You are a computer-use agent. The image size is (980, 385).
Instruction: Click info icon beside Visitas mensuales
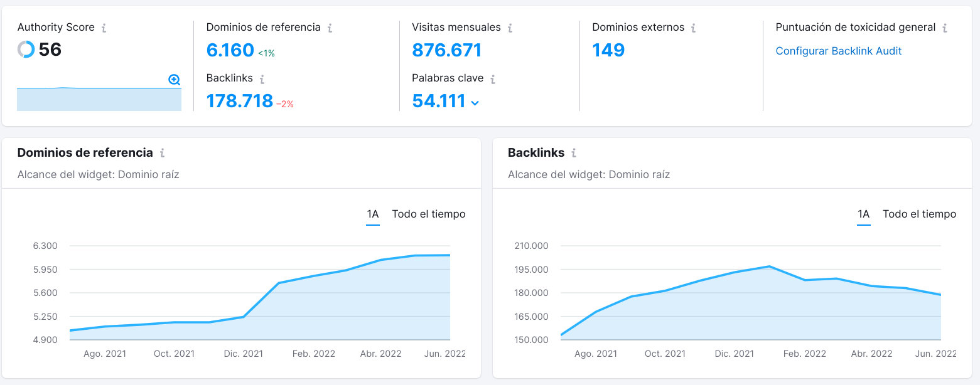pos(510,28)
